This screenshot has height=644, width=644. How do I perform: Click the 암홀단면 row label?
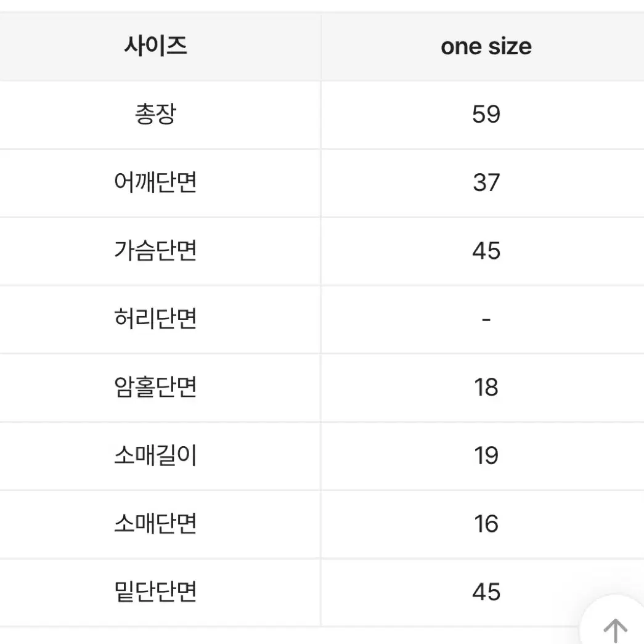pos(156,387)
